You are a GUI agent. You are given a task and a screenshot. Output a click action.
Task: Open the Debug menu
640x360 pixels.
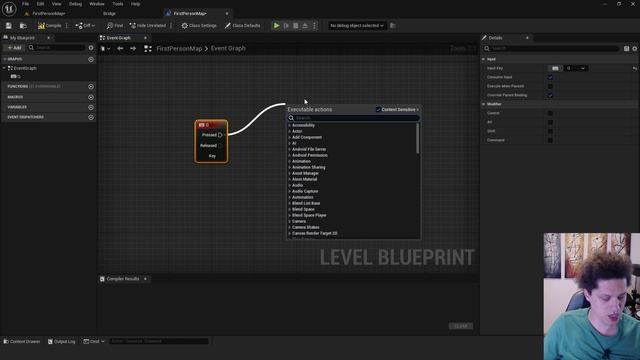(x=75, y=4)
